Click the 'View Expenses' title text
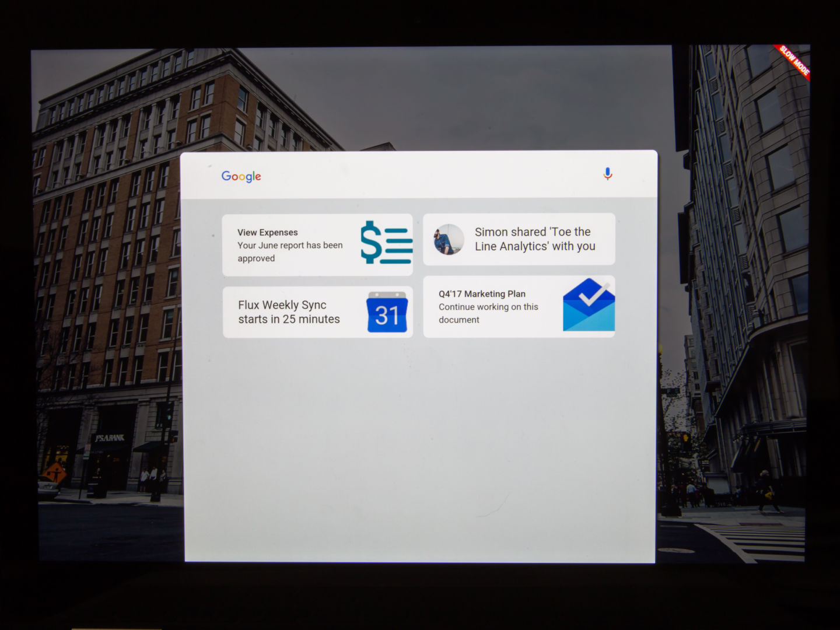 point(267,232)
